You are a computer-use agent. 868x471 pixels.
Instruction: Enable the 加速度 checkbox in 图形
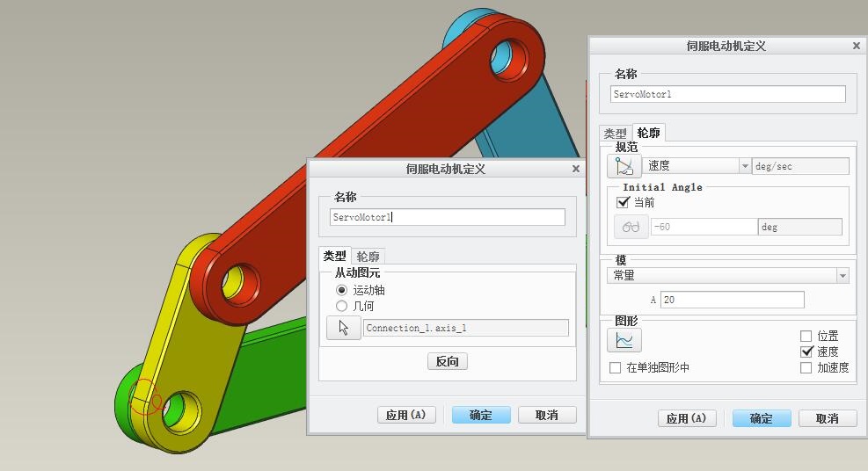(x=806, y=368)
